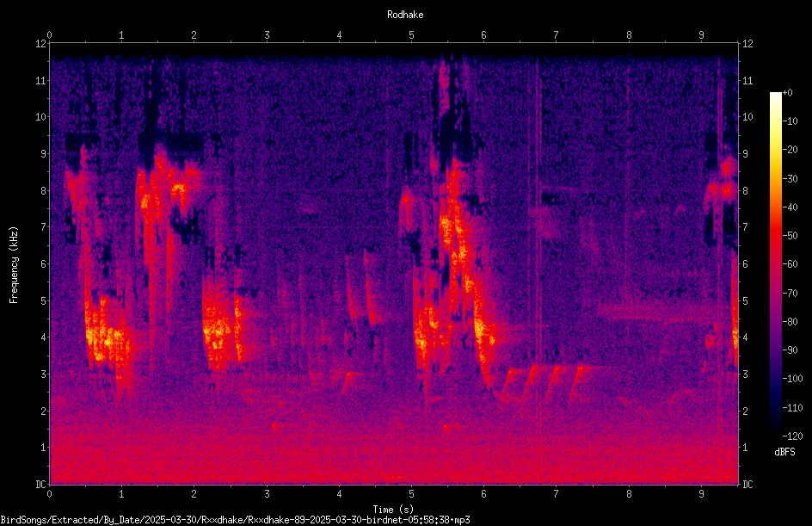The width and height of the screenshot is (812, 526).
Task: Click the bright yellow burst just before 1 second
Action: (106, 334)
